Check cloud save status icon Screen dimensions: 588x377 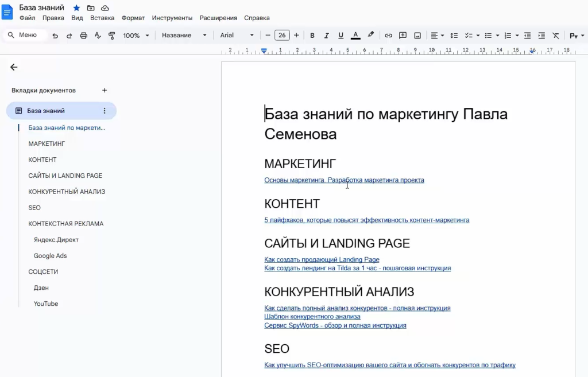105,8
